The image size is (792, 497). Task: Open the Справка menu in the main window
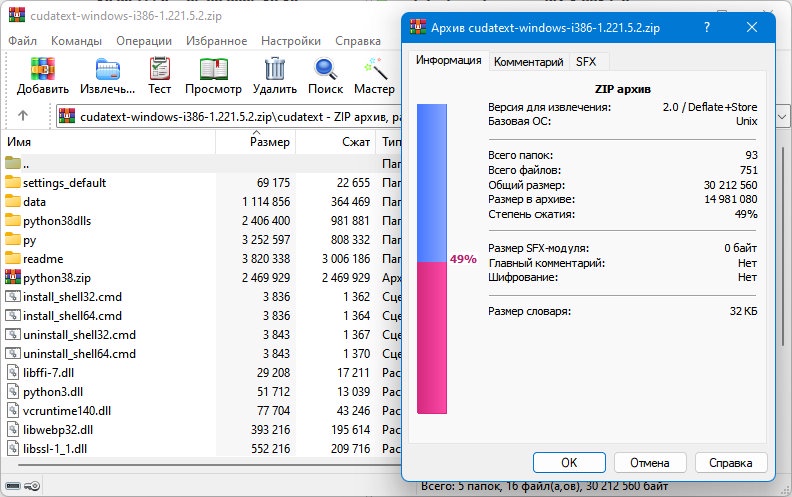click(358, 41)
